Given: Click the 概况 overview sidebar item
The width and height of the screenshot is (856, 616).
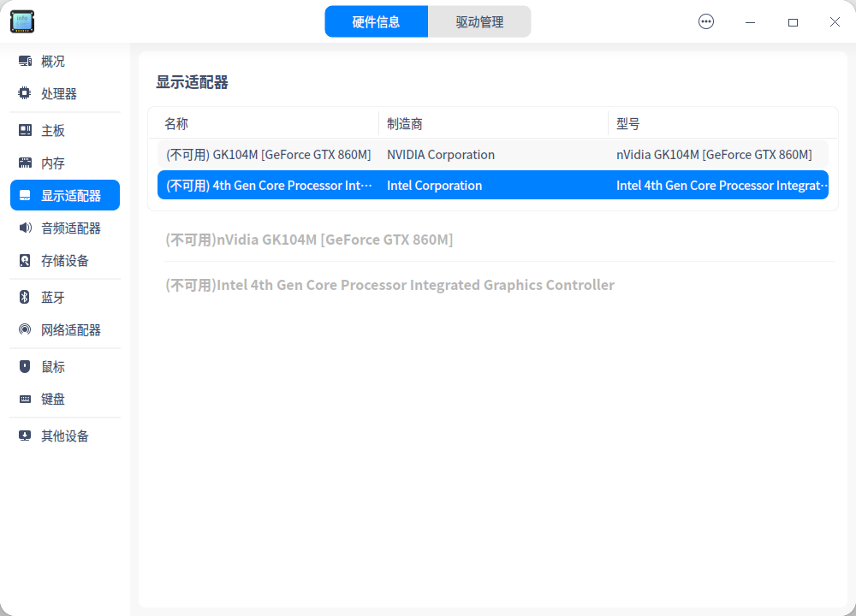Looking at the screenshot, I should point(51,61).
